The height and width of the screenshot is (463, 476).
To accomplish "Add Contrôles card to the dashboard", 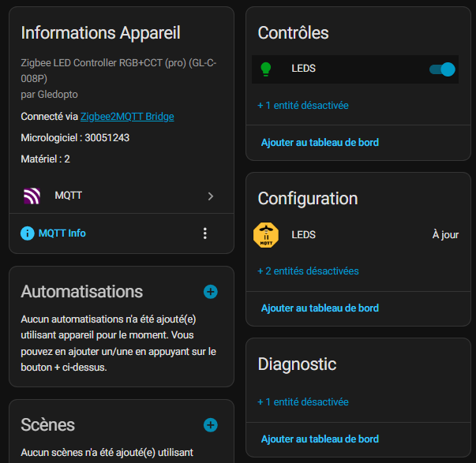I will point(320,143).
